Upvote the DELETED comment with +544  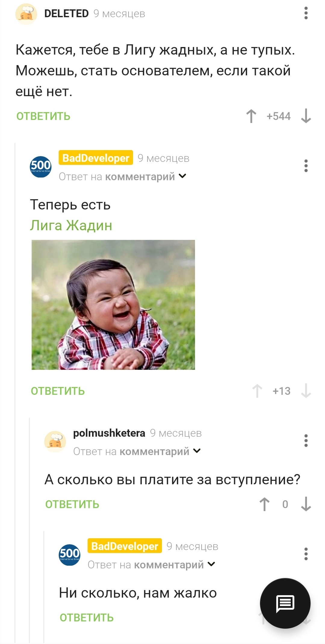pyautogui.click(x=251, y=116)
